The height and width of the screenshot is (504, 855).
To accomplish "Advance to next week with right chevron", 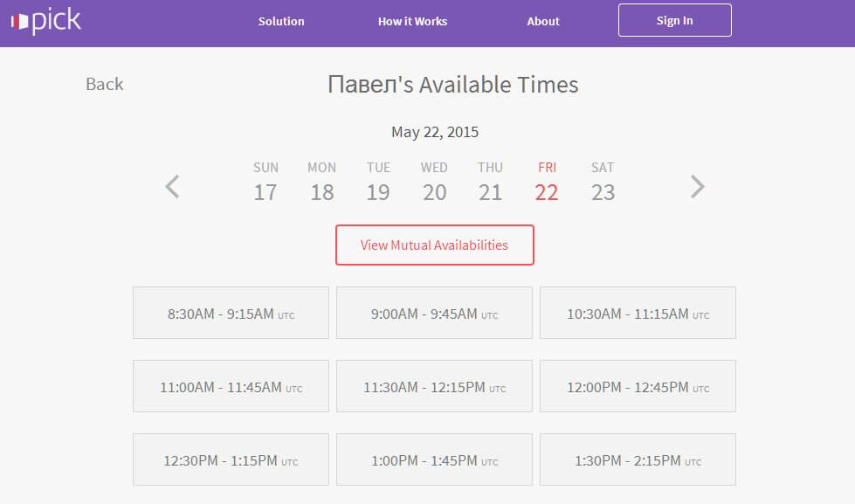I will click(697, 186).
